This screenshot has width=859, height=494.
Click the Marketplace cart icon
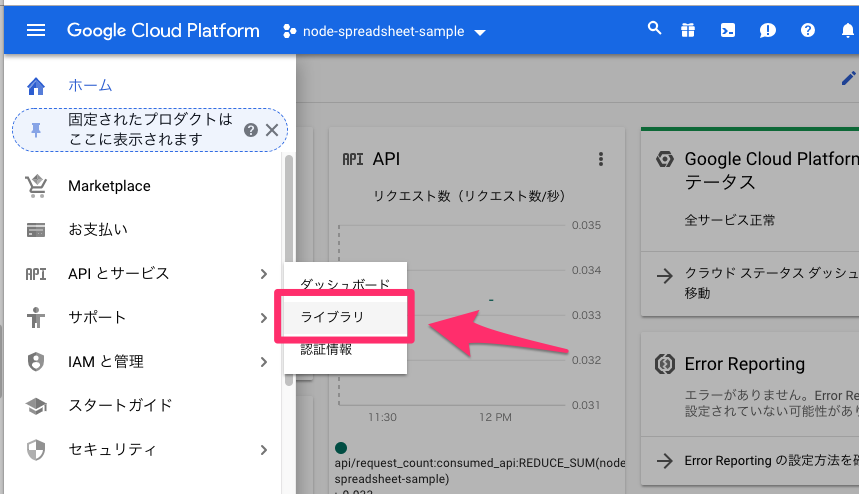[36, 186]
